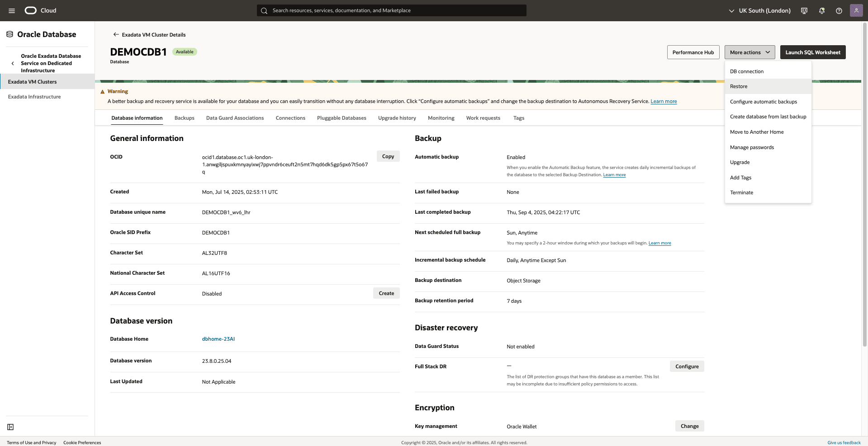Click the page vertical scrollbar
The width and height of the screenshot is (868, 446).
coord(865,185)
